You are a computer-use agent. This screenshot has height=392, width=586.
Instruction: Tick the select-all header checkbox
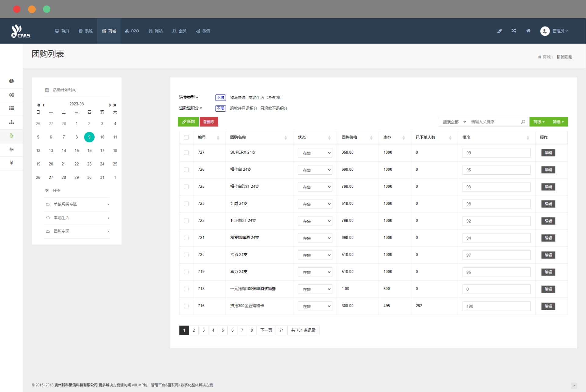[186, 137]
